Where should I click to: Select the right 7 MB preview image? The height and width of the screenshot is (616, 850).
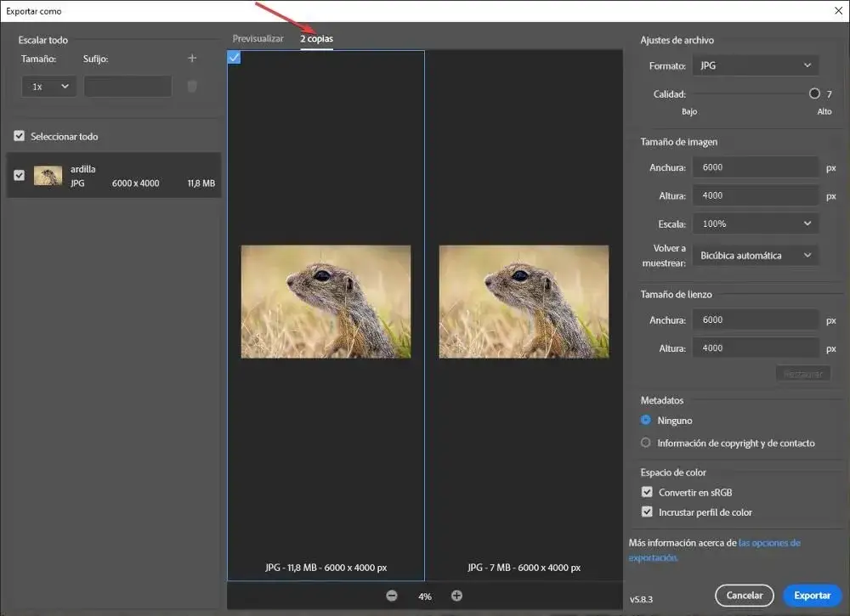(x=524, y=302)
